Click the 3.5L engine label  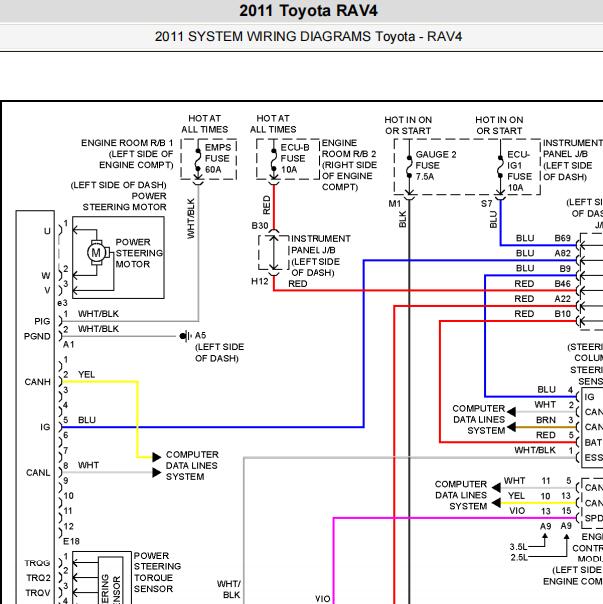click(x=519, y=547)
